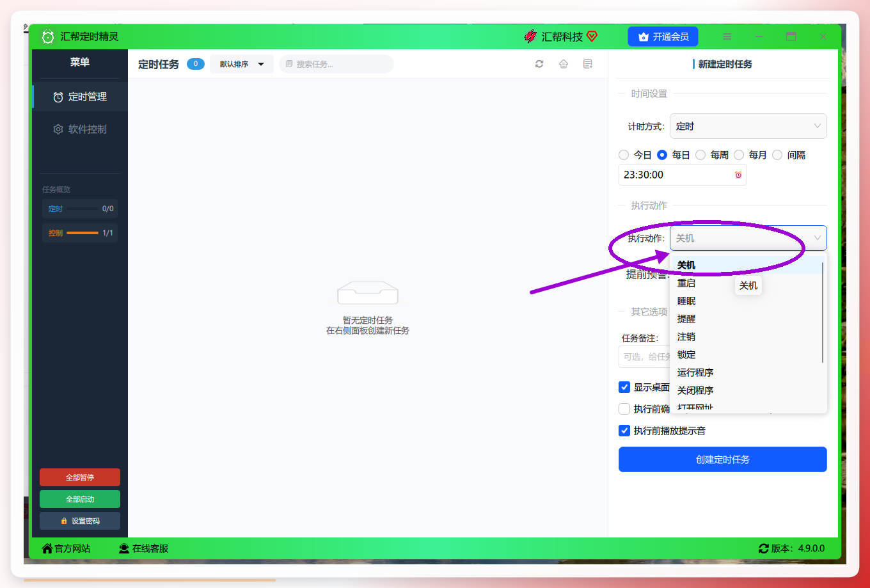The height and width of the screenshot is (588, 870).
Task: Pick the 间隔 radio option
Action: 777,155
